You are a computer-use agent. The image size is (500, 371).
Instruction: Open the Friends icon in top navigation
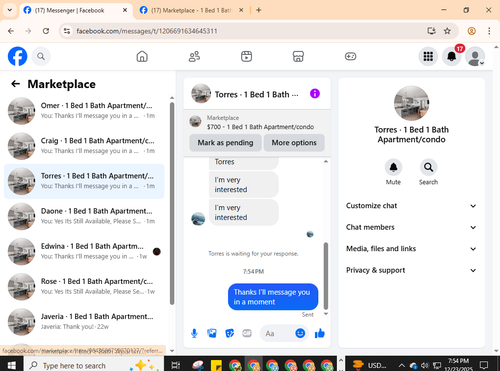(x=194, y=56)
